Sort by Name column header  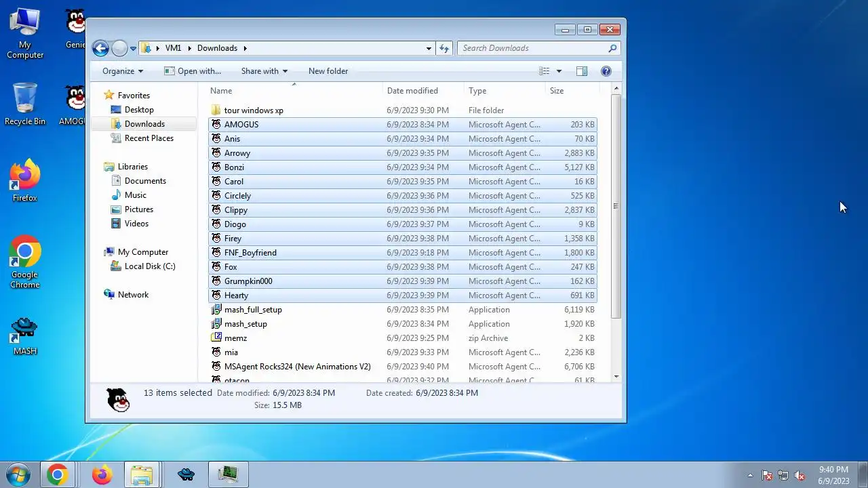click(x=221, y=91)
